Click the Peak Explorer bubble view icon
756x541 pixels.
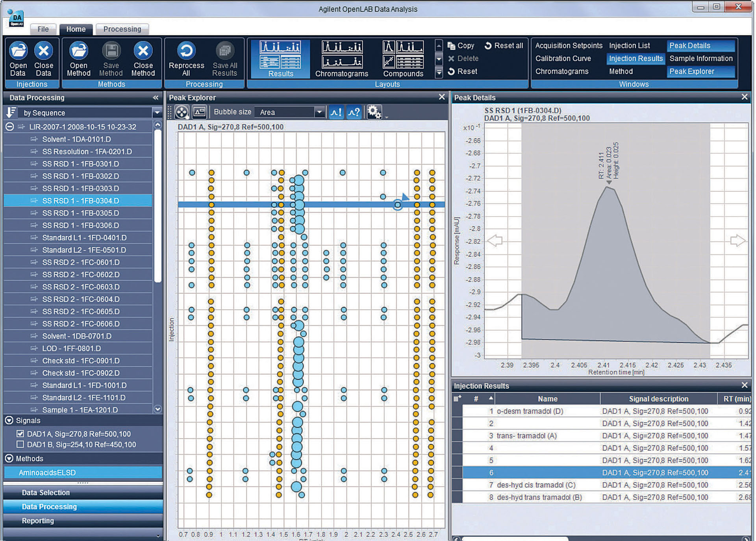point(182,112)
